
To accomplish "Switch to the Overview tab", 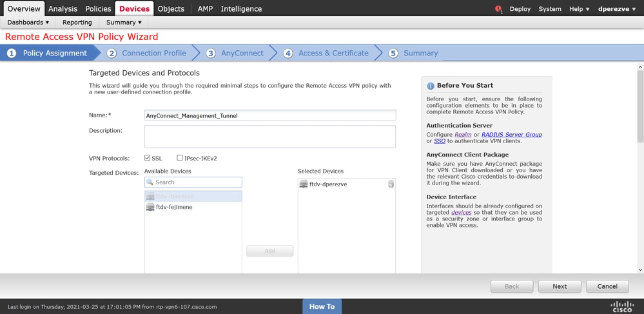I will coord(24,8).
